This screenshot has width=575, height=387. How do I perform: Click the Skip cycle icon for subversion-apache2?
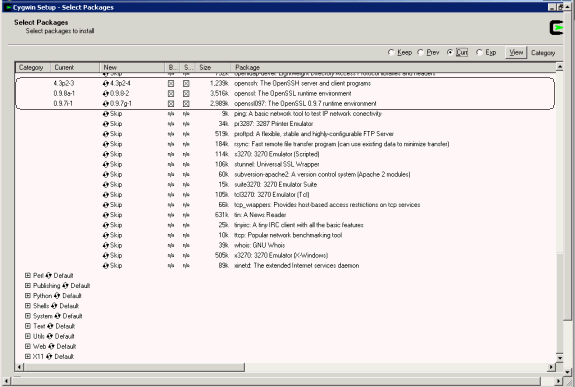[x=106, y=175]
